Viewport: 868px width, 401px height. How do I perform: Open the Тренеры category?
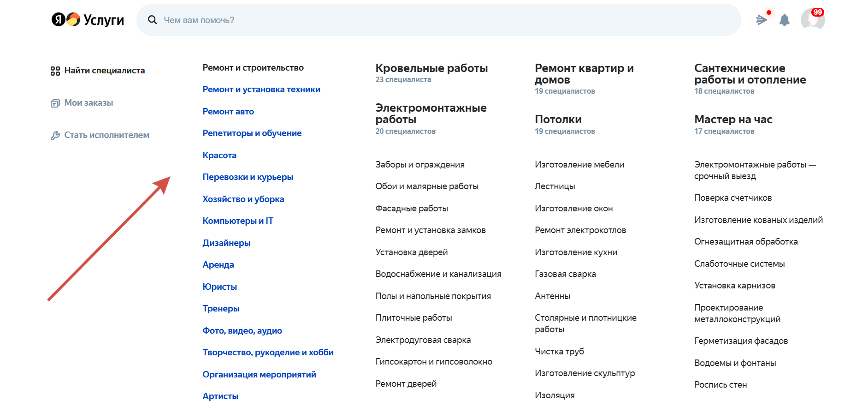tap(221, 309)
